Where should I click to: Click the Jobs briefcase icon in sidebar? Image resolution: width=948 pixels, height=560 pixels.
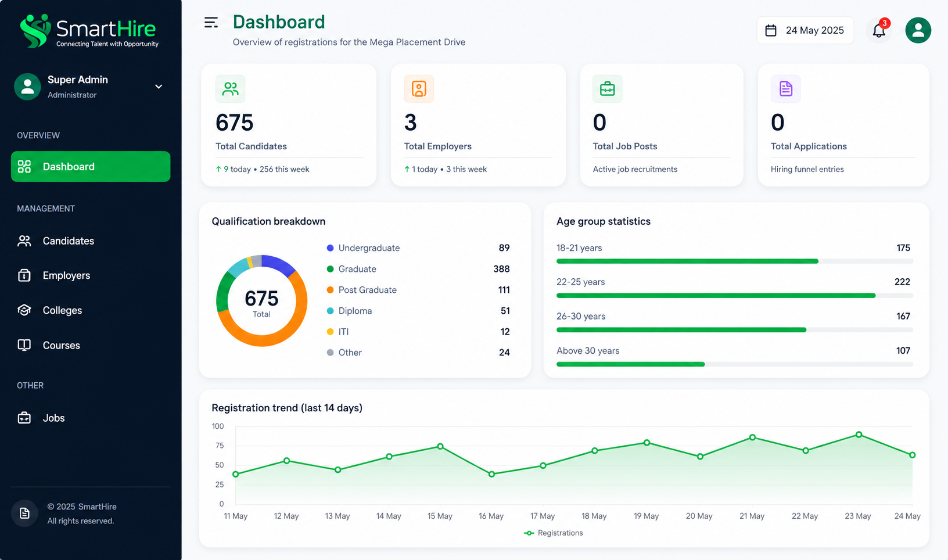(24, 418)
